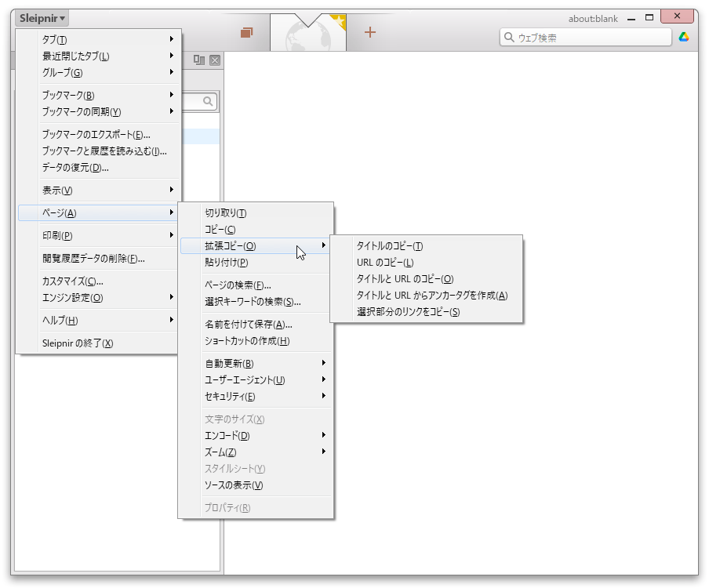Expand the グループ(G) submenu
Screen dimensions: 709x588
coord(99,72)
